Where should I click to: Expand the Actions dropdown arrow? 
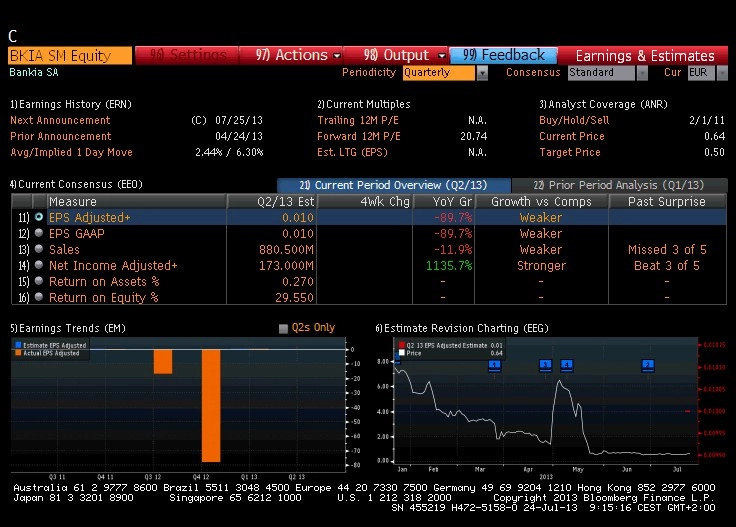[337, 56]
